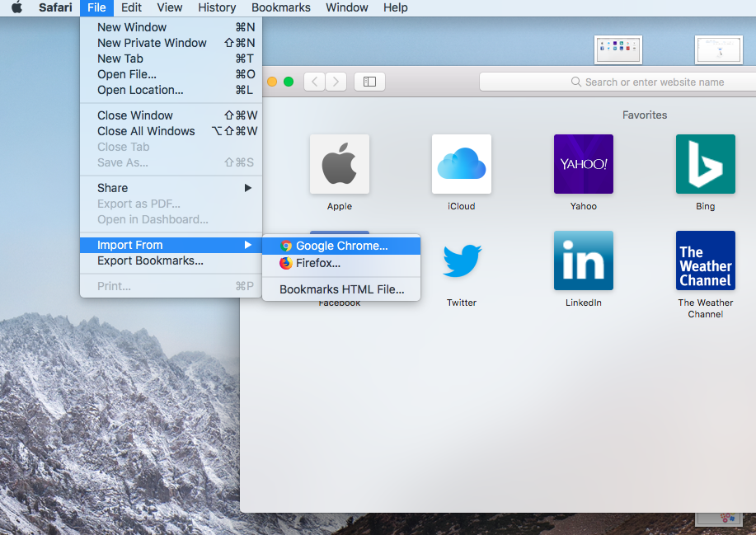Open the Twitter bird icon
Viewport: 756px width, 535px height.
[x=461, y=260]
